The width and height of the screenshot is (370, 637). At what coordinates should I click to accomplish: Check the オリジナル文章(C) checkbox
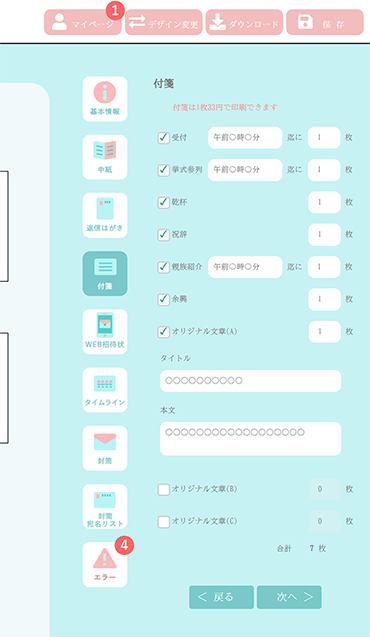click(x=164, y=522)
